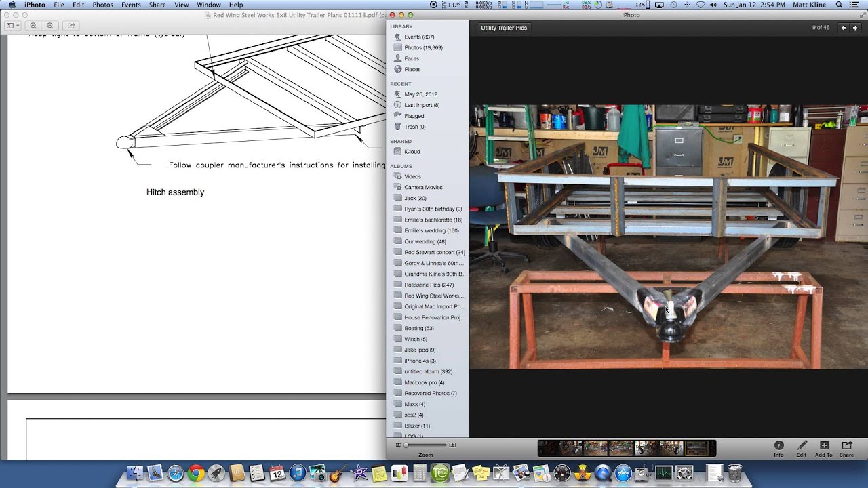This screenshot has width=868, height=488.
Task: Open the Events menu
Action: (x=131, y=5)
